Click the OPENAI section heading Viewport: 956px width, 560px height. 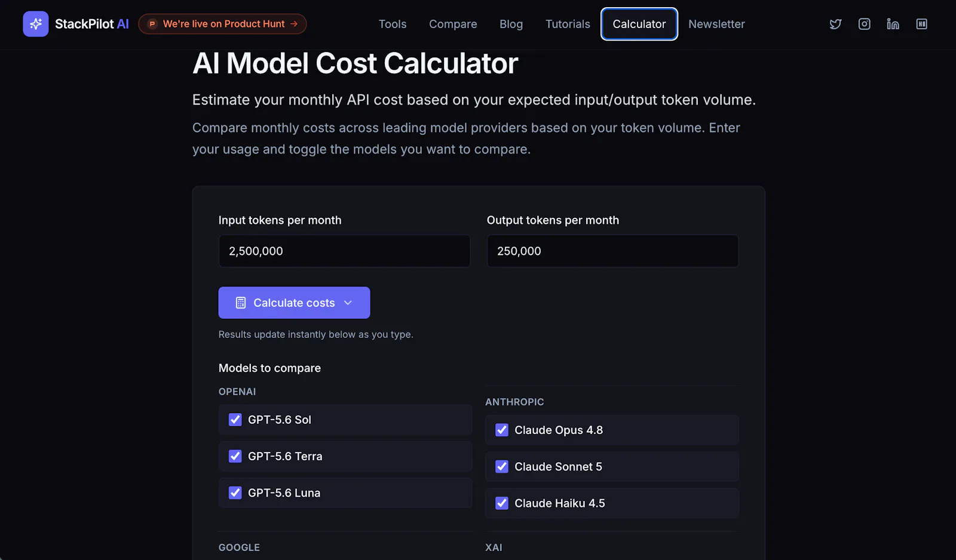point(237,392)
